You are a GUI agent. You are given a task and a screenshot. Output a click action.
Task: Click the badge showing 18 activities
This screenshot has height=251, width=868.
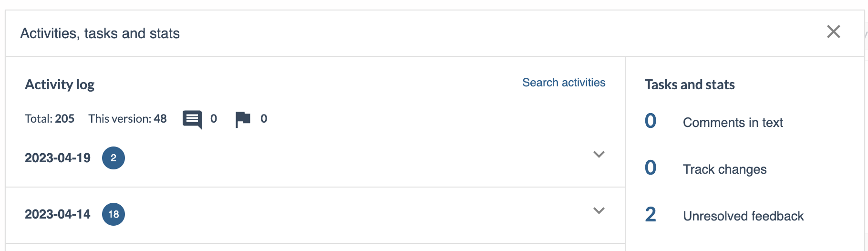click(114, 214)
